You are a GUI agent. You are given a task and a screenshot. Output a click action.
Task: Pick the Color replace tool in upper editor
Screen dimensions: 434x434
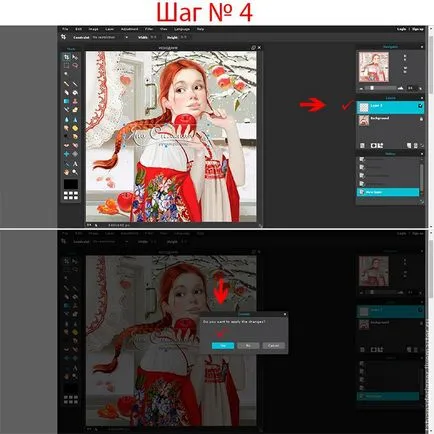pos(66,109)
